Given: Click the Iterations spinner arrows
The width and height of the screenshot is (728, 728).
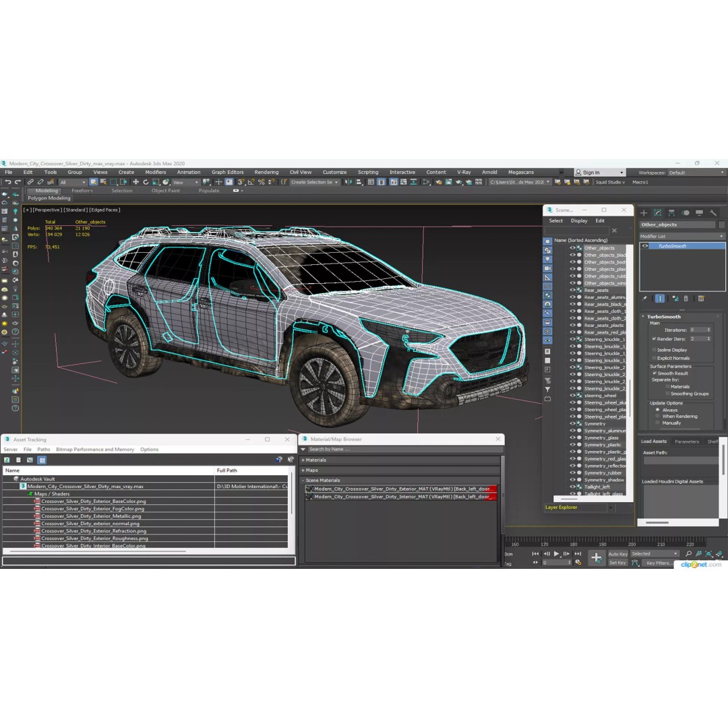Looking at the screenshot, I should (708, 330).
